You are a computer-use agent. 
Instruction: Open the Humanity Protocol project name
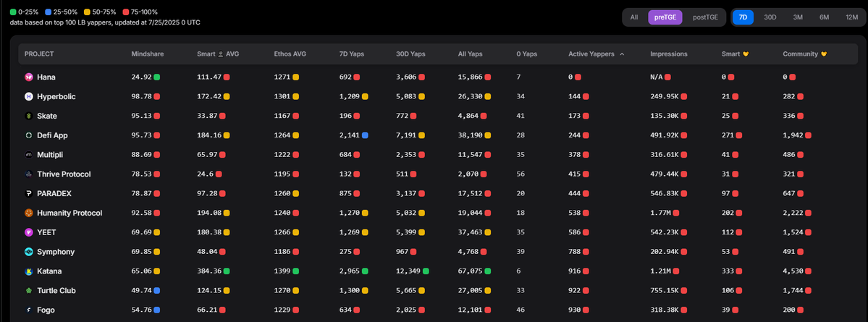(69, 213)
